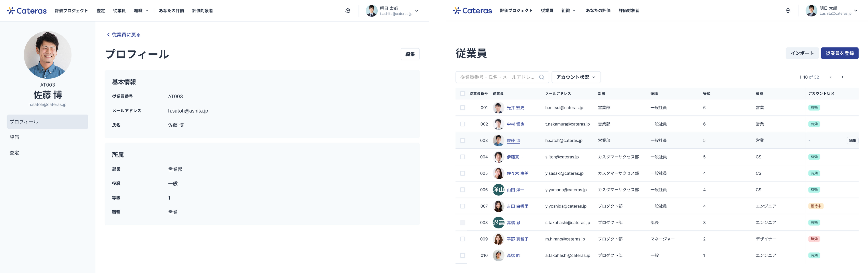Viewport: 868px width, 273px height.
Task: Click the large 佐藤 博 profile photo
Action: [x=47, y=55]
